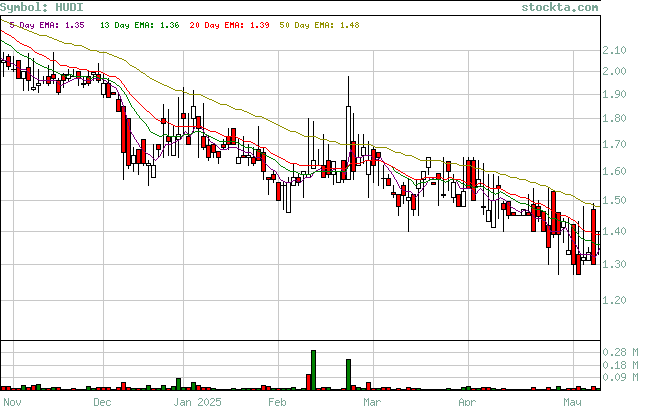
Task: Click the tallest green volume bar in February
Action: tap(313, 370)
